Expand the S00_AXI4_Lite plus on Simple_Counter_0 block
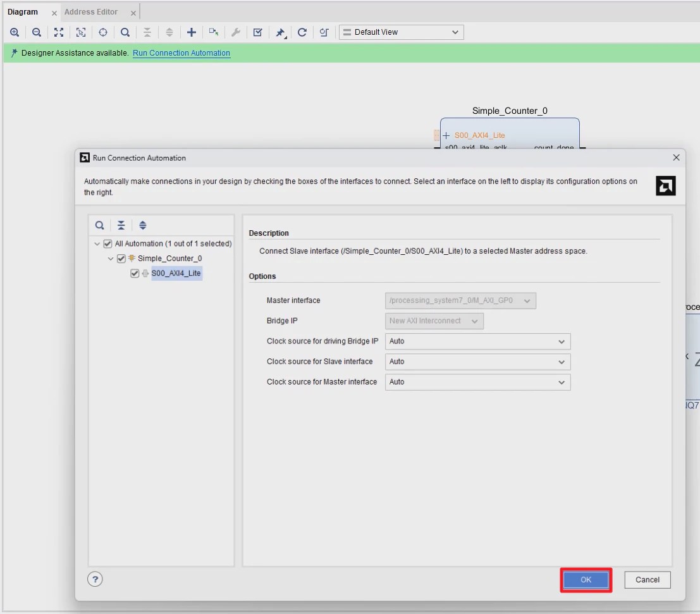The height and width of the screenshot is (614, 700). point(446,135)
